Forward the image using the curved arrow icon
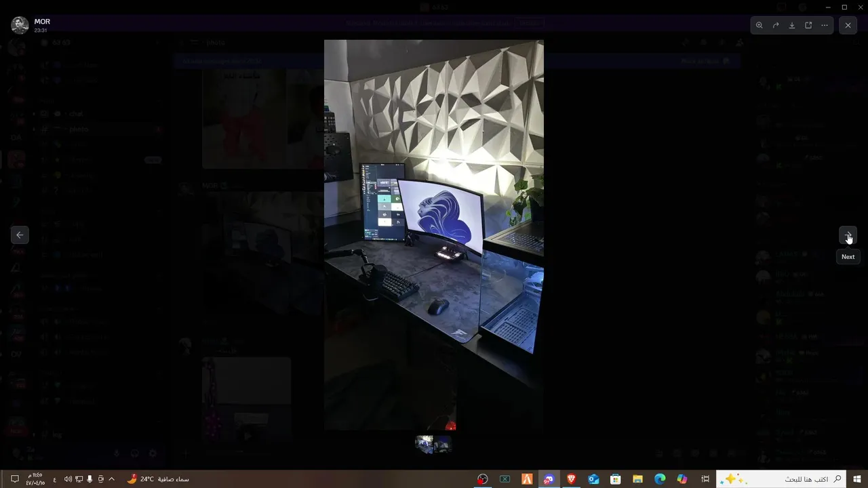868x488 pixels. pos(775,25)
